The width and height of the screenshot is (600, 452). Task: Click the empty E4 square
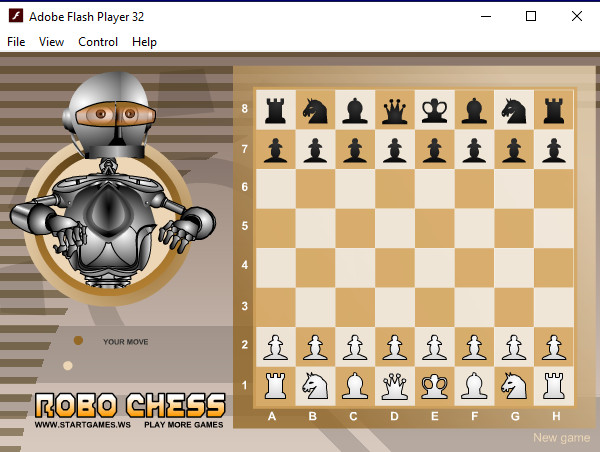pyautogui.click(x=434, y=268)
